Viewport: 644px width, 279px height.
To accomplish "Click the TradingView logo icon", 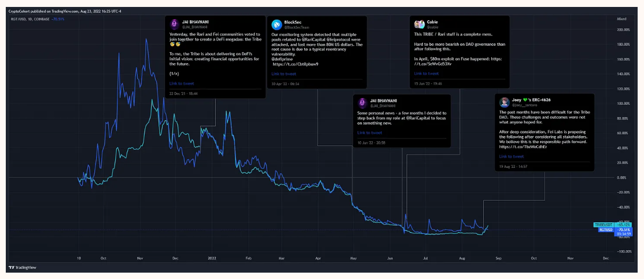I will [x=11, y=267].
